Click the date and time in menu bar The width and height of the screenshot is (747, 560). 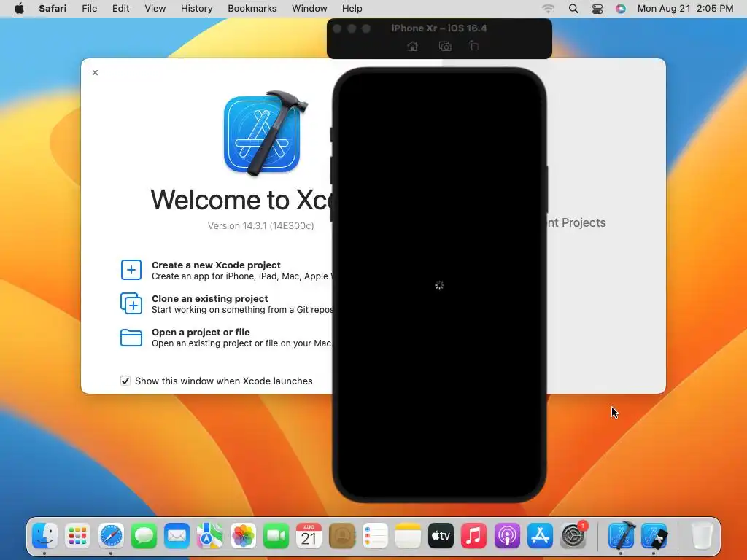coord(685,8)
